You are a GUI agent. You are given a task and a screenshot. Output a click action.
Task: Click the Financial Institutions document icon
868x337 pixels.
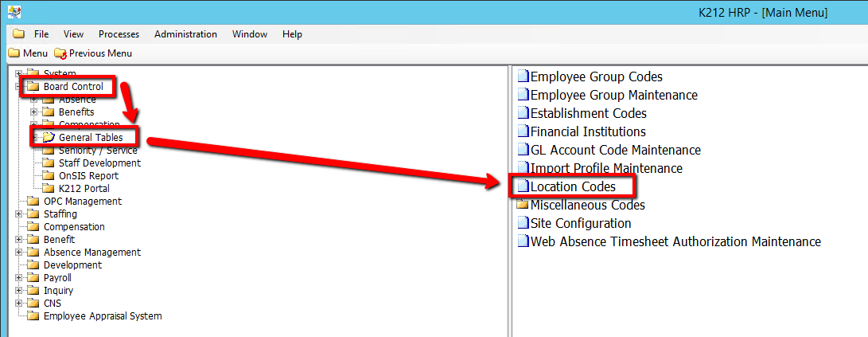point(523,131)
